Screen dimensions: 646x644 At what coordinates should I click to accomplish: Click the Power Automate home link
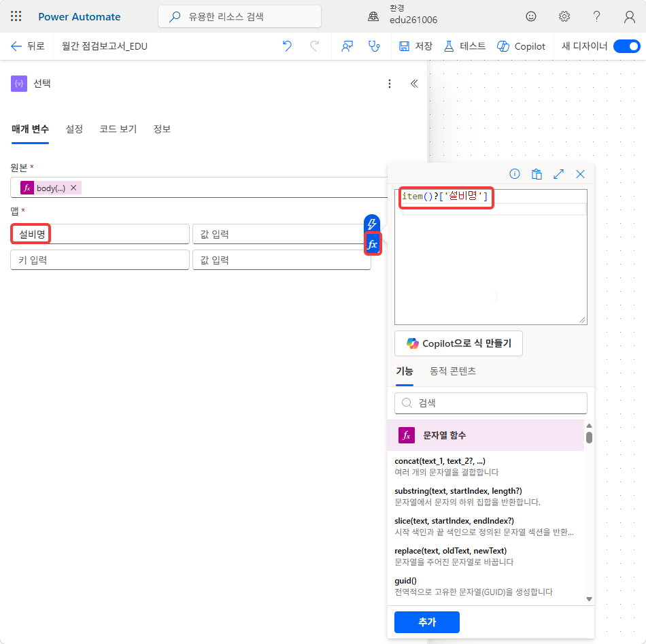79,17
